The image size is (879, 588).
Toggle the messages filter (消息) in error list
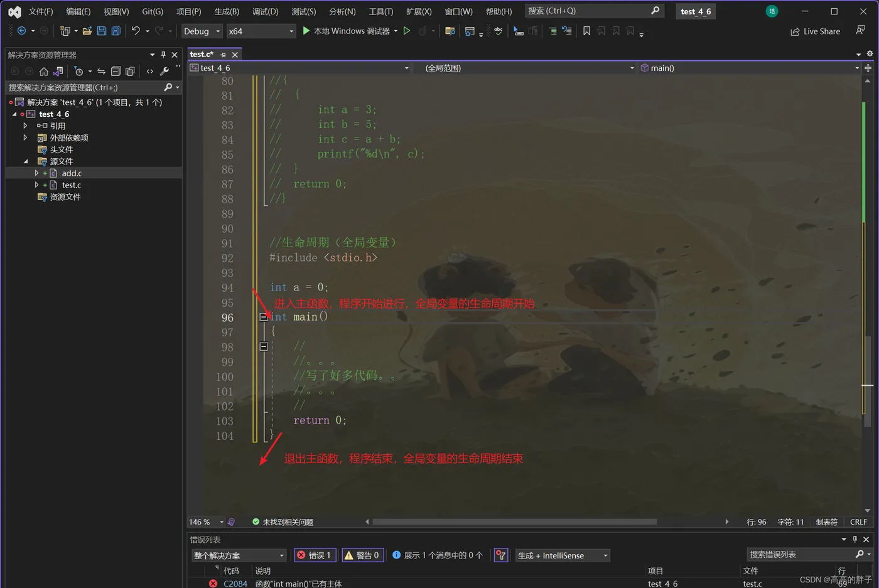pos(438,555)
